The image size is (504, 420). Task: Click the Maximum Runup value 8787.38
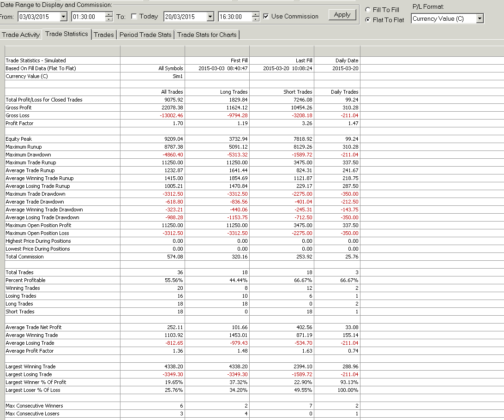pos(174,147)
